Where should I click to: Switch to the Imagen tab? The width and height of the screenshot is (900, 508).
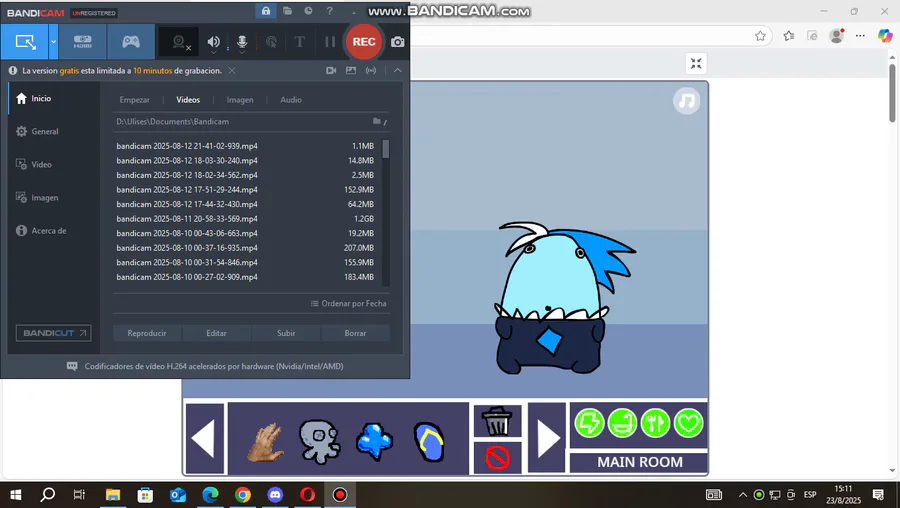pyautogui.click(x=240, y=100)
